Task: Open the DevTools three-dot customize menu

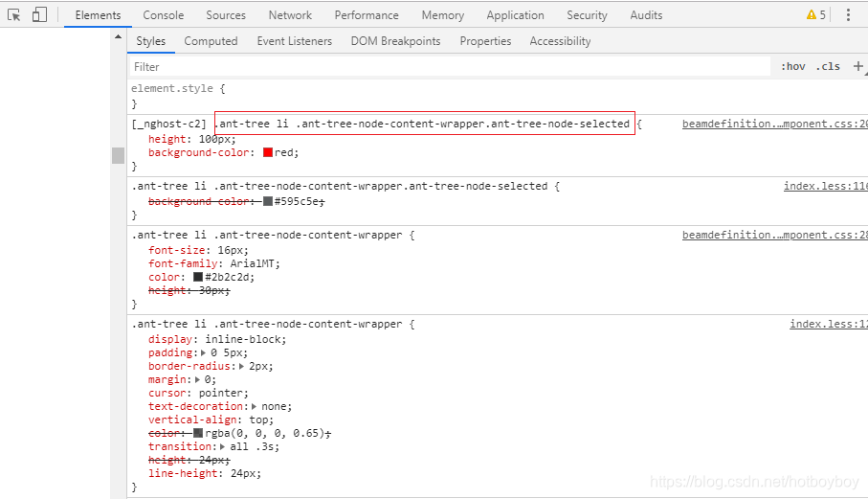Action: click(848, 15)
